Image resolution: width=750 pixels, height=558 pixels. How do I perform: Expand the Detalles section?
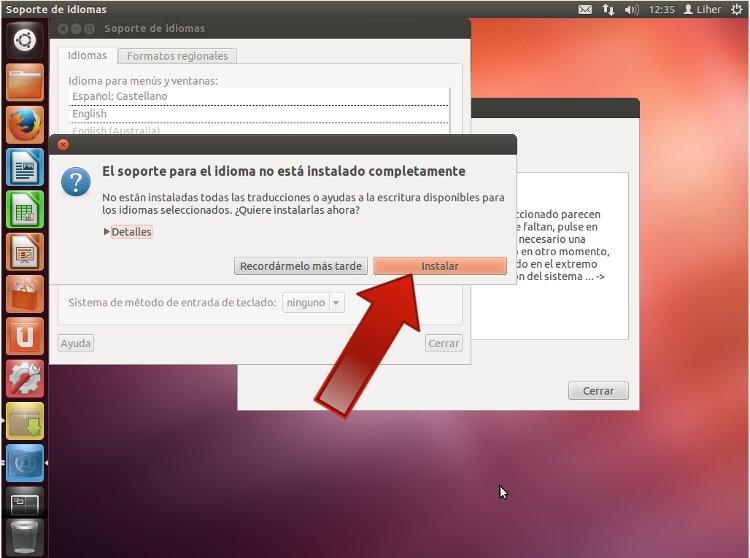128,232
